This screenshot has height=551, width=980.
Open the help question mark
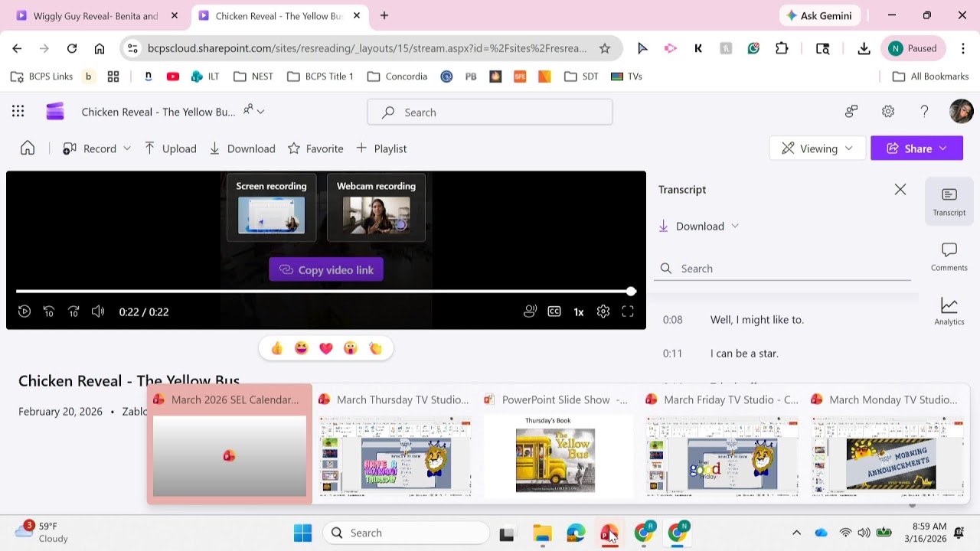click(925, 112)
